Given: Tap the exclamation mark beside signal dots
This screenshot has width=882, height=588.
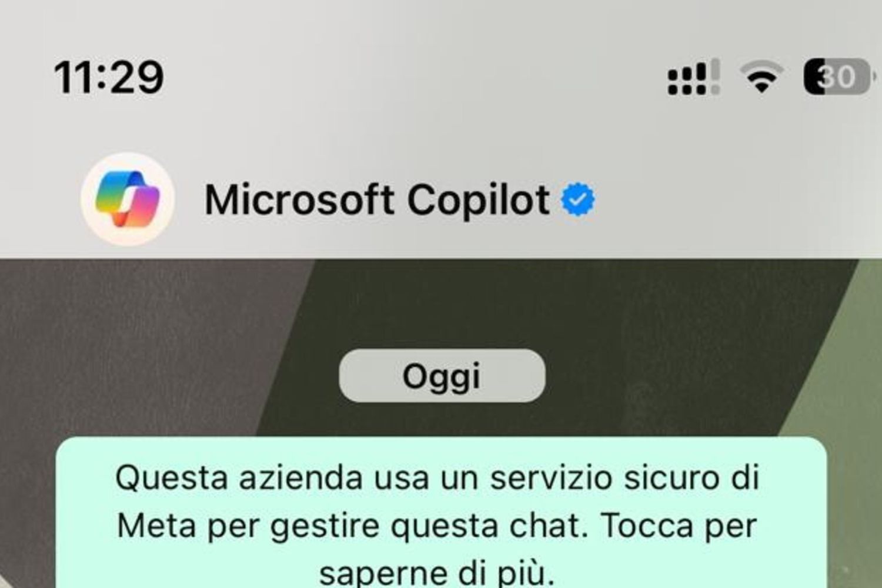Looking at the screenshot, I should tap(715, 76).
